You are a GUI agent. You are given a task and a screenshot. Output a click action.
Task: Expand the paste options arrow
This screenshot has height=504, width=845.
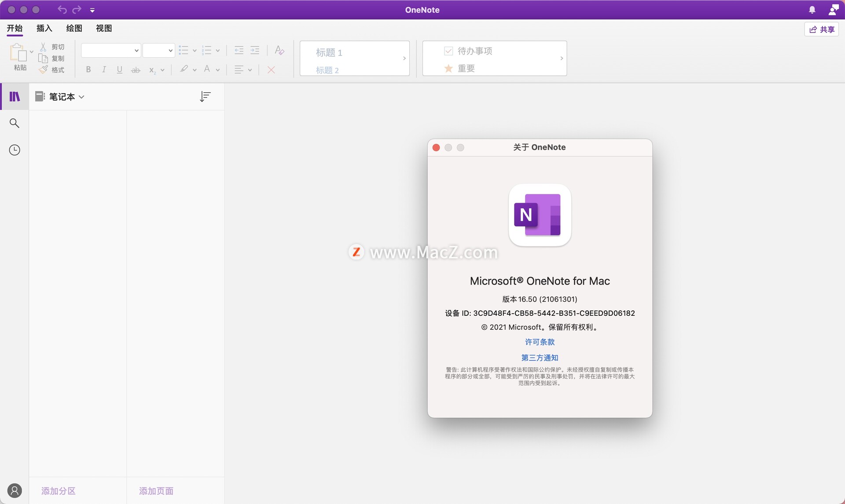click(x=32, y=52)
